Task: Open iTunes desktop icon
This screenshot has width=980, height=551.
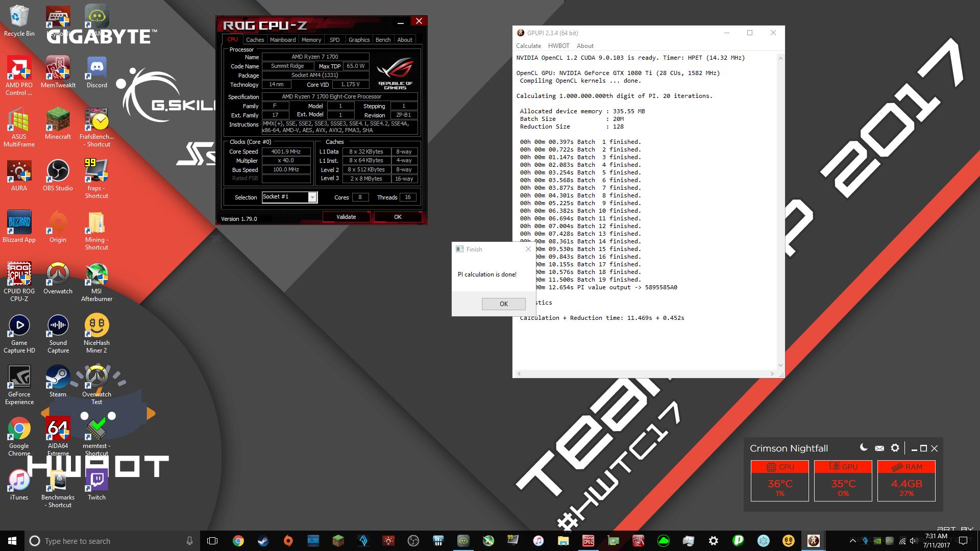Action: [x=19, y=484]
